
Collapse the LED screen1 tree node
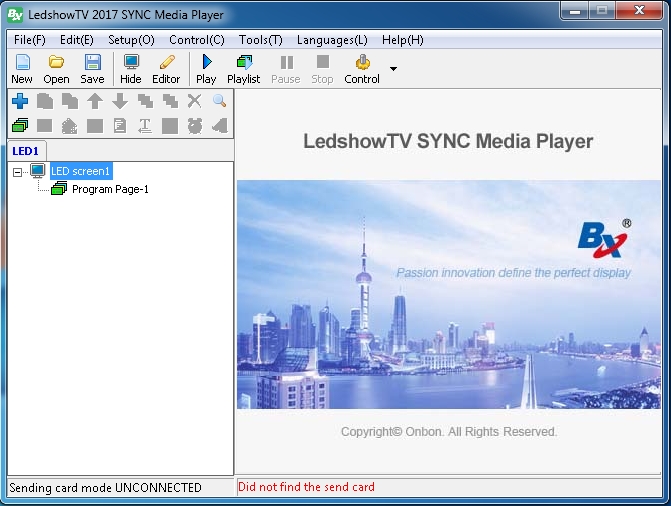[x=17, y=172]
